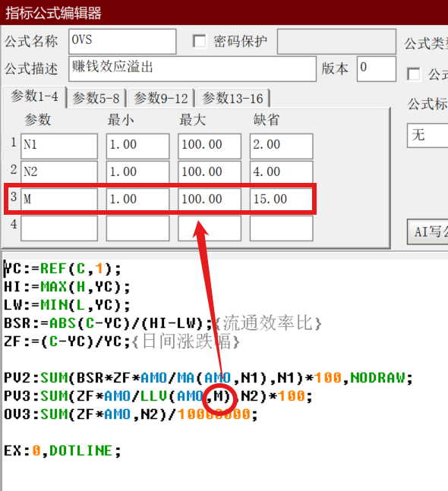
Task: Click the PV2:SUM formula line
Action: click(x=208, y=378)
